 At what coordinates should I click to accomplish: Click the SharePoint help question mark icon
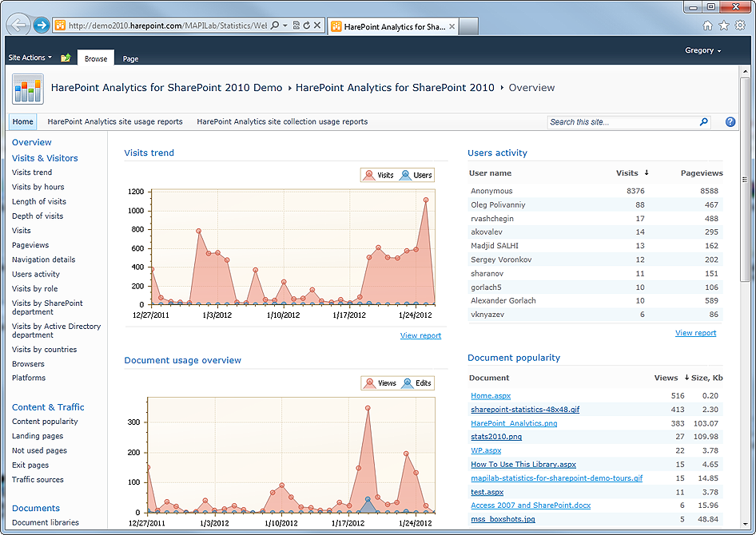[730, 122]
